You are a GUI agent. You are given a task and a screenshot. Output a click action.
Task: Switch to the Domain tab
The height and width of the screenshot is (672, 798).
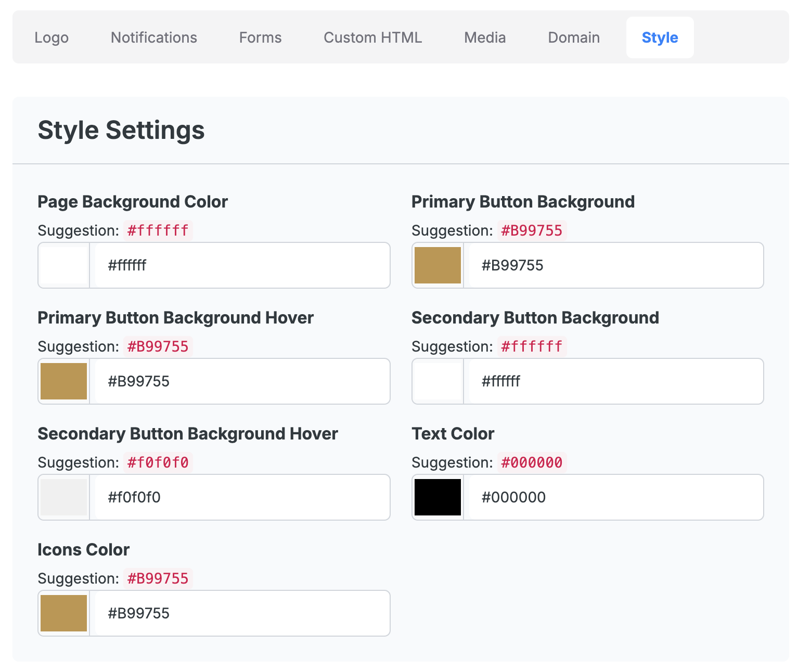574,37
